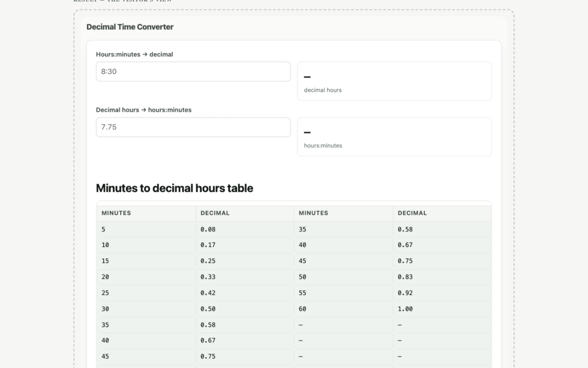Select the 0.17 decimal cell
Viewport: 588px width, 368px height.
point(245,245)
